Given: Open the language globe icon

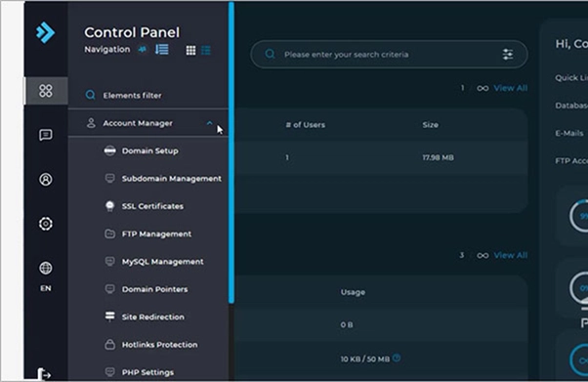Looking at the screenshot, I should 46,268.
